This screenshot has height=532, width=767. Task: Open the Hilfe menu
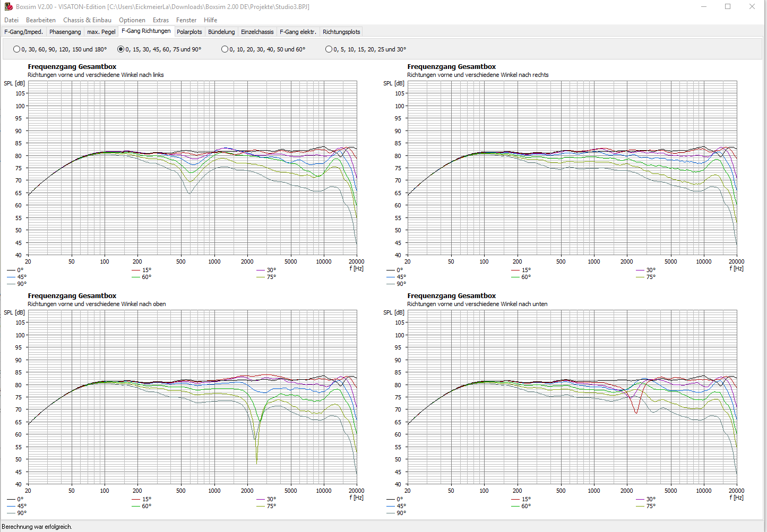click(210, 20)
